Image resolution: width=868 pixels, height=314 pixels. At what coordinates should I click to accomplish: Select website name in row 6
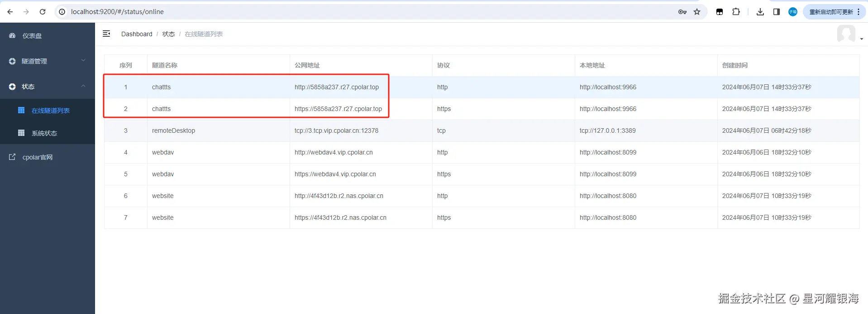coord(162,196)
